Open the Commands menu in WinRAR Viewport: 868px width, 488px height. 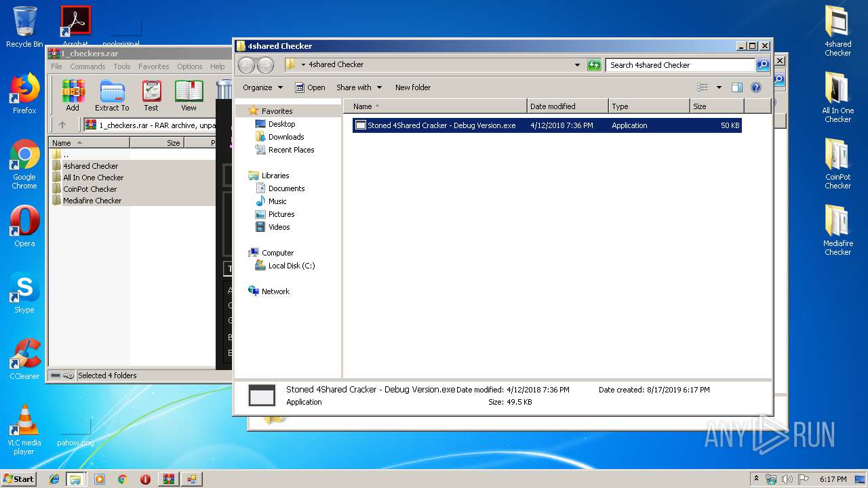(x=87, y=66)
